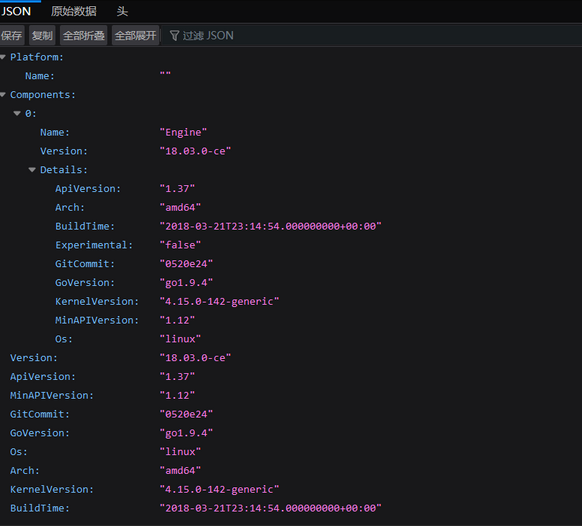Collapse the Components node
This screenshot has width=582, height=526.
3,95
